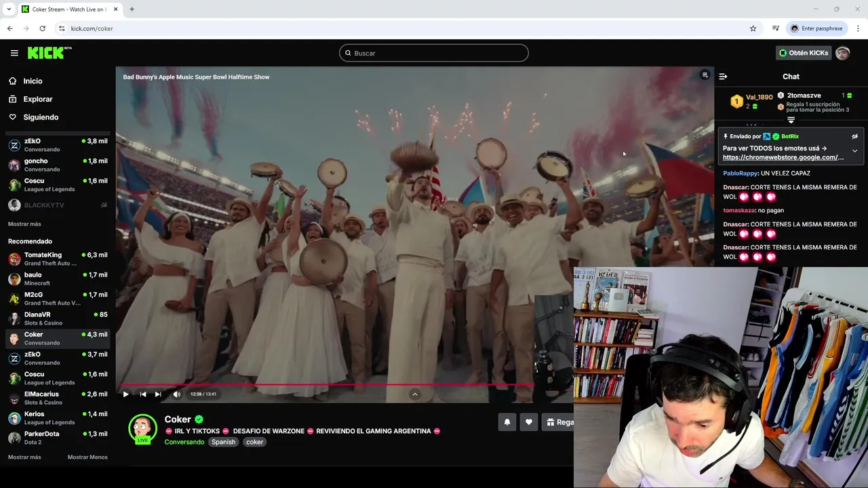
Task: Expand the gift leaderboard arrow
Action: 791,120
